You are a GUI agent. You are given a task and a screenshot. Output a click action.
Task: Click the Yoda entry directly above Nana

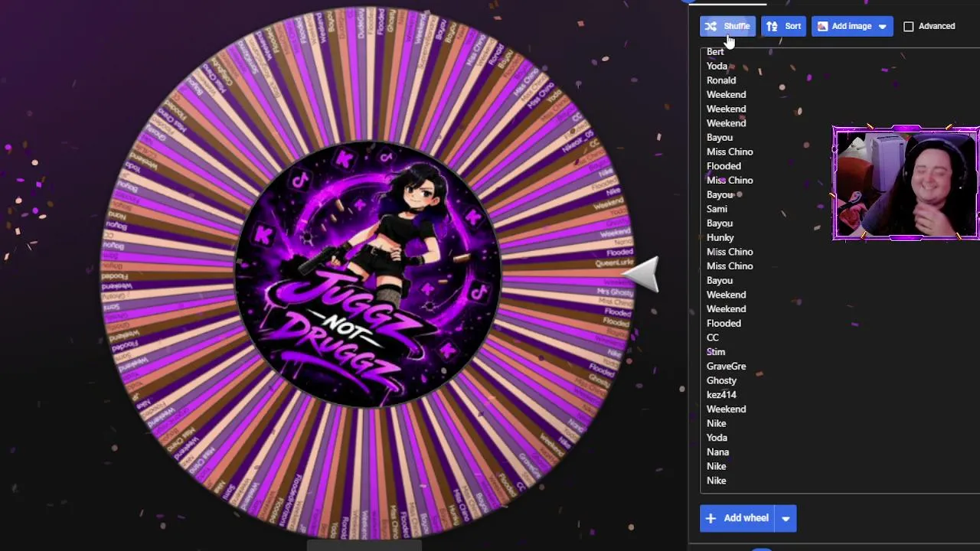pos(717,438)
